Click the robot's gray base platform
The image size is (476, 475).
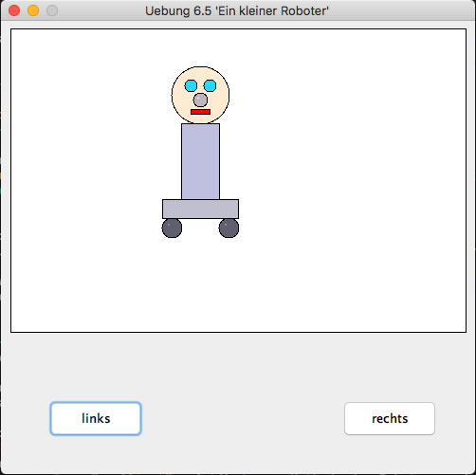tap(200, 209)
